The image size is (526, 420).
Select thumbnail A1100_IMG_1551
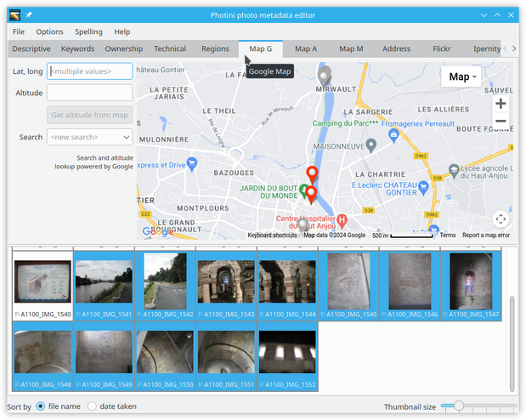click(226, 356)
